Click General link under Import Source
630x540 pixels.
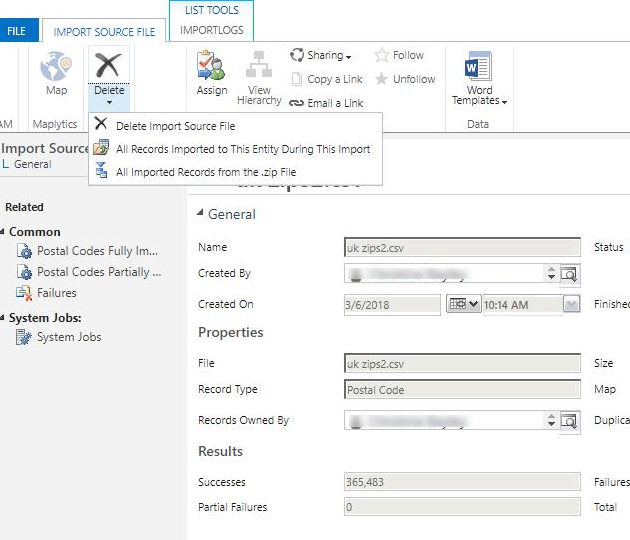[33, 164]
